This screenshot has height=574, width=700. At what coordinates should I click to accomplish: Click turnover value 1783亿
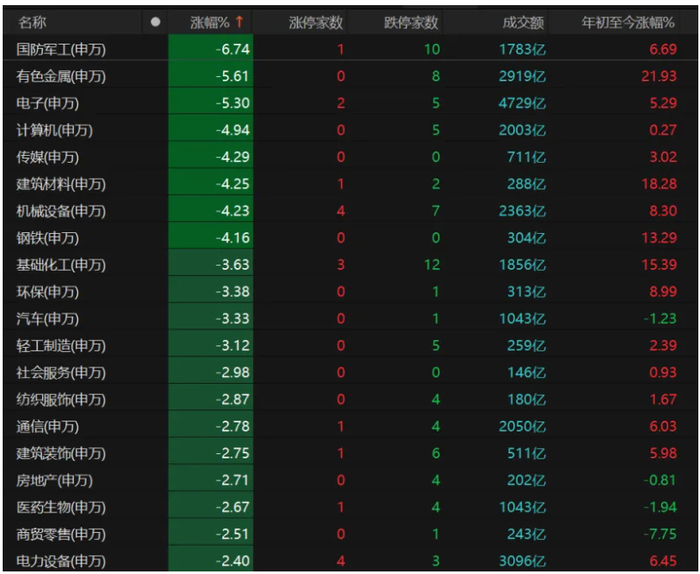[x=522, y=49]
